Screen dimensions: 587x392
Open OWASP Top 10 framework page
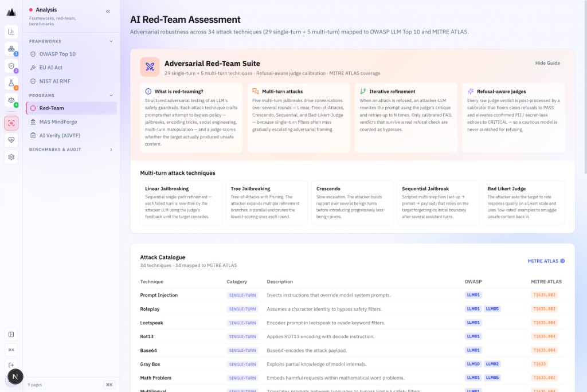pos(71,54)
